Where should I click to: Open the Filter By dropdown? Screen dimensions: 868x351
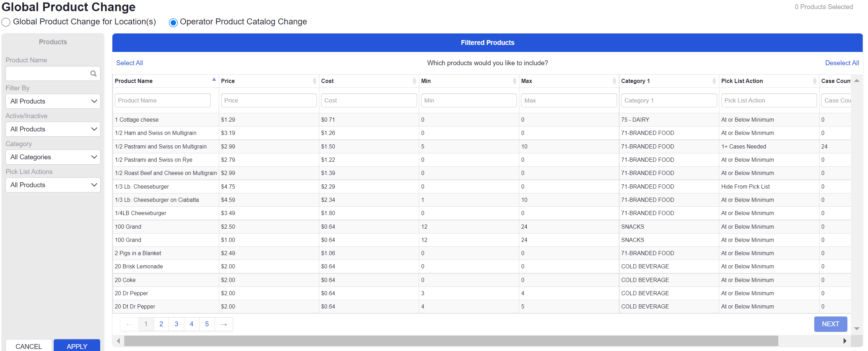pos(53,101)
